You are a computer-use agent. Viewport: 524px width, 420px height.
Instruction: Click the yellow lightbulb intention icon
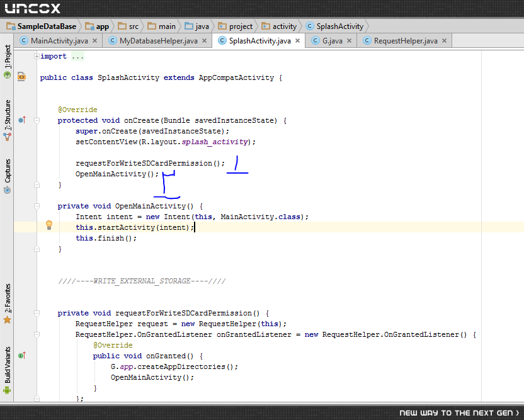pyautogui.click(x=49, y=225)
